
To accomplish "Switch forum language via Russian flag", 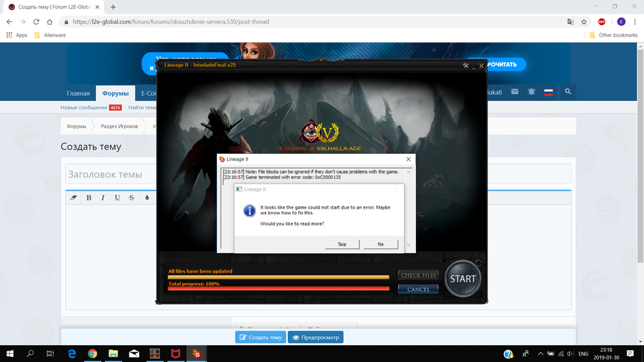I will (x=548, y=92).
